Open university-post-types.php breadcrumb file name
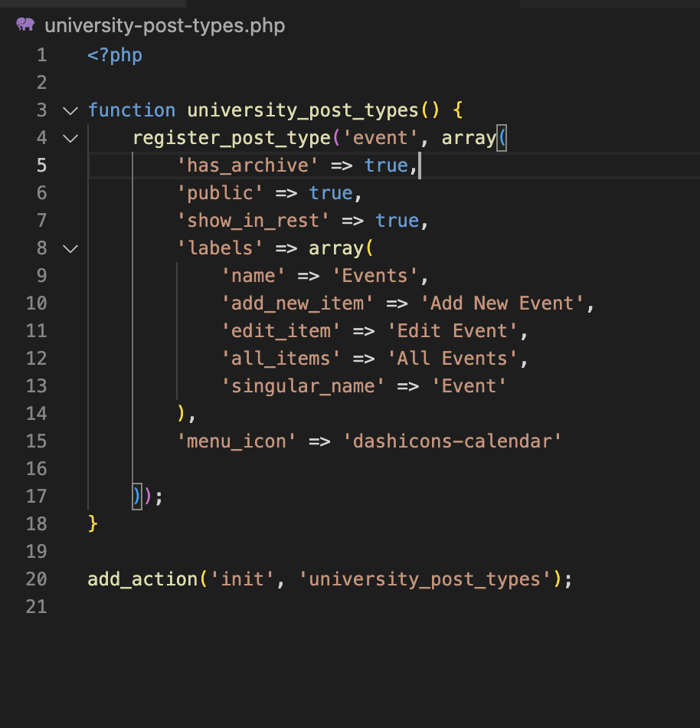Screen dimensions: 700x728 pyautogui.click(x=165, y=25)
